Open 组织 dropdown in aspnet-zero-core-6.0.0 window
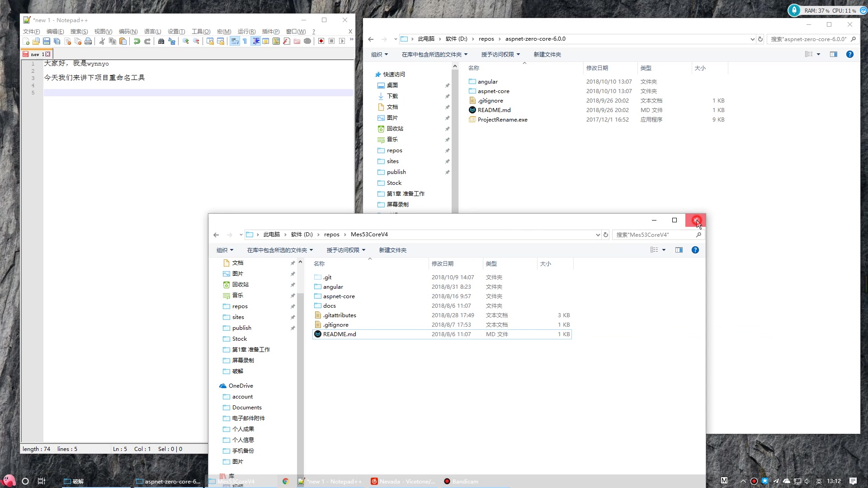 point(380,54)
